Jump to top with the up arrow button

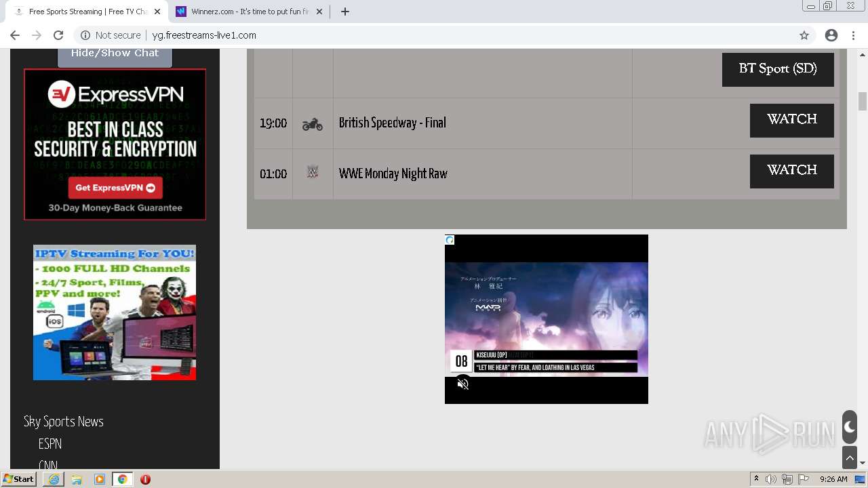point(850,457)
